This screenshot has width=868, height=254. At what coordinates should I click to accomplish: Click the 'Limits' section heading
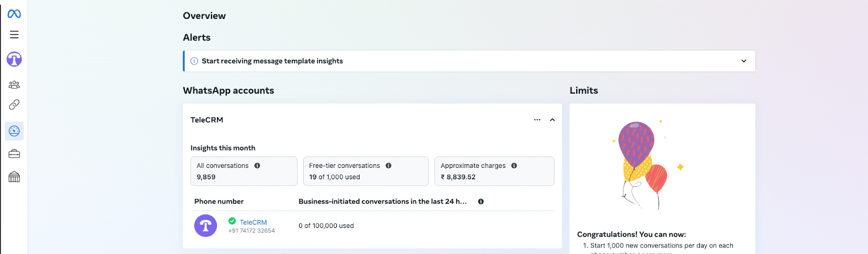tap(584, 90)
